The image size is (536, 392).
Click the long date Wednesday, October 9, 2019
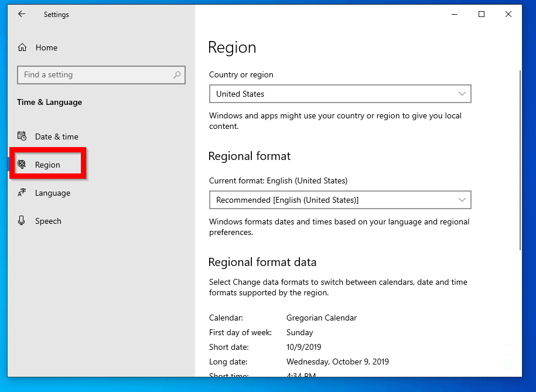click(x=338, y=362)
